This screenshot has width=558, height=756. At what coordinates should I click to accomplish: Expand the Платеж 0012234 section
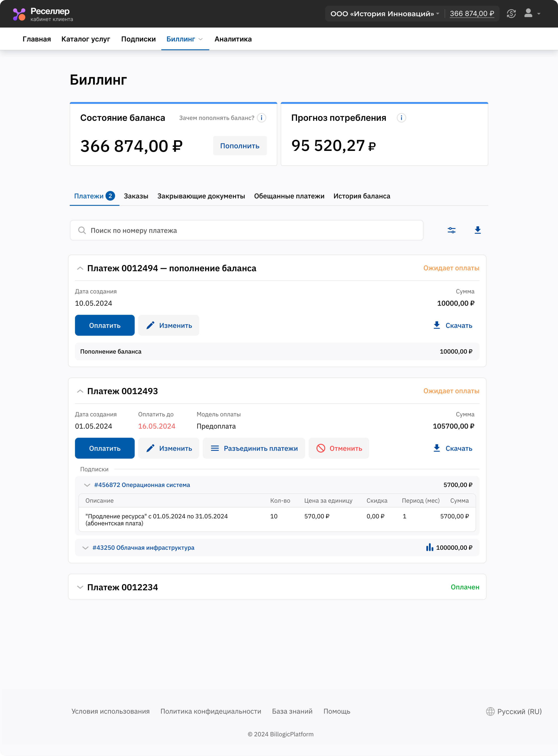80,587
